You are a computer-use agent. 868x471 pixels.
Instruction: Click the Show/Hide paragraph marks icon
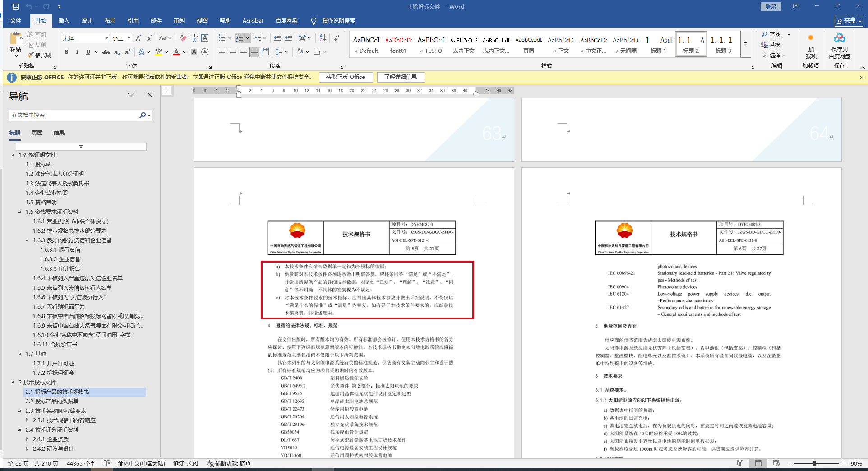point(337,38)
